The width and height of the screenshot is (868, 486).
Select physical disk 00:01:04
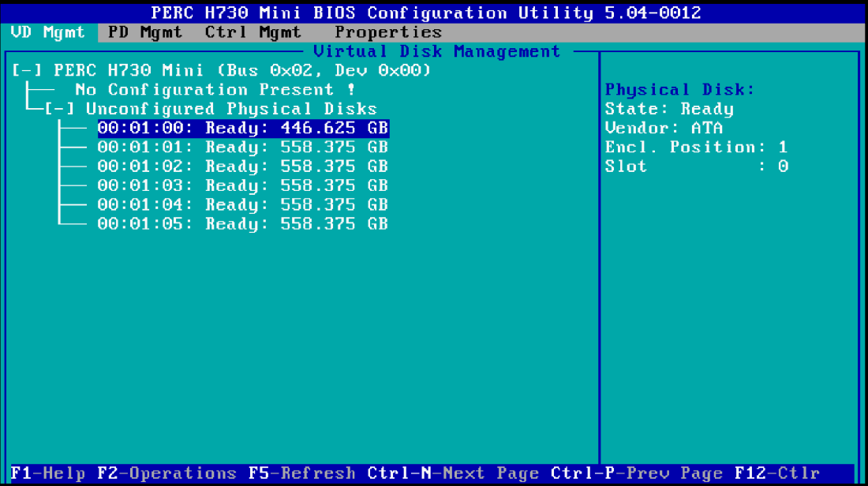(x=242, y=205)
